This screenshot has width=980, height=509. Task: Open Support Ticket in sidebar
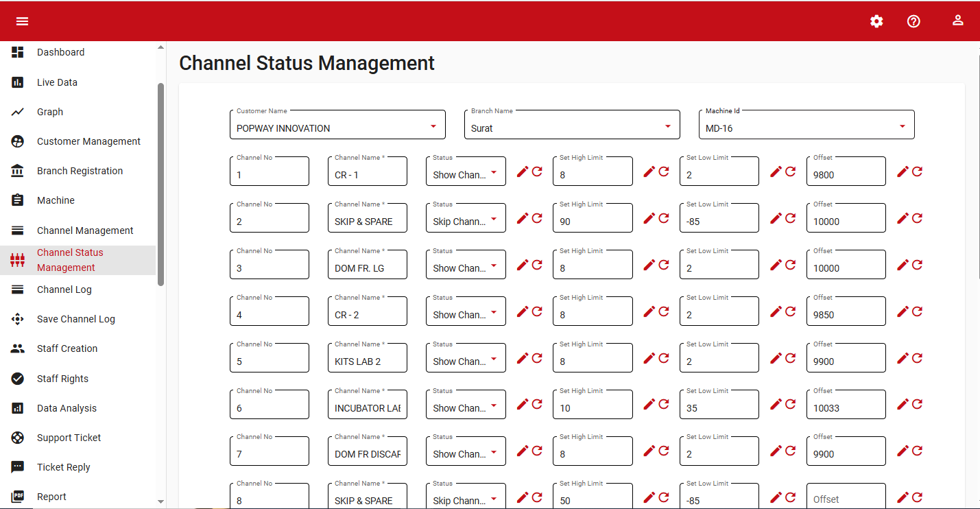(69, 438)
